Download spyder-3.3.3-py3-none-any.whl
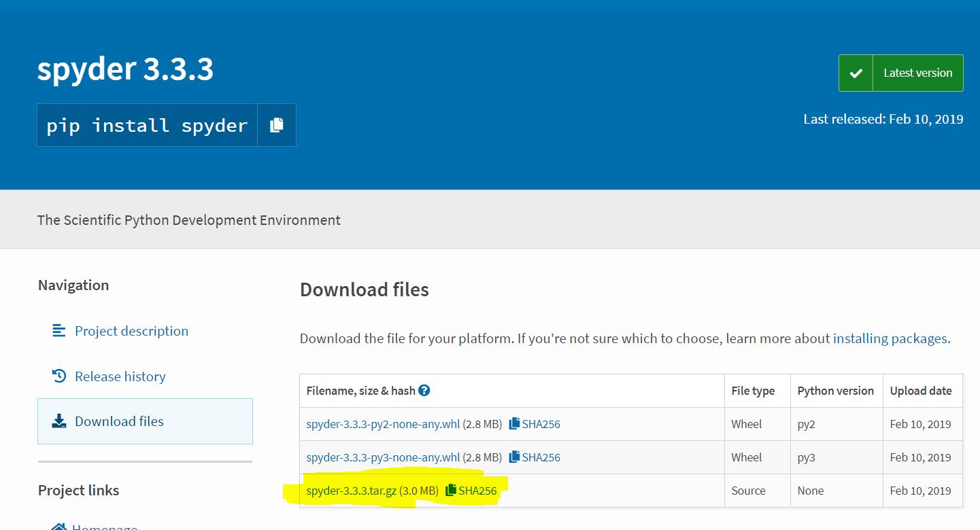 383,457
